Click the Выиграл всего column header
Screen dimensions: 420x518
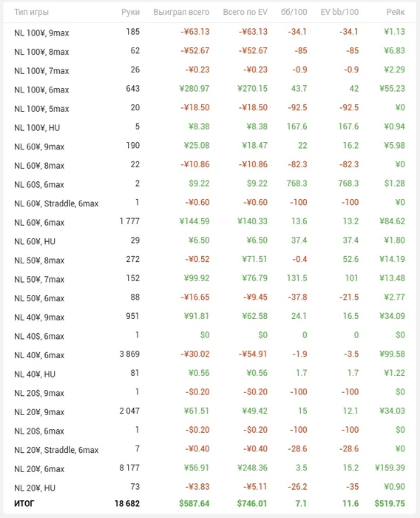pyautogui.click(x=181, y=13)
